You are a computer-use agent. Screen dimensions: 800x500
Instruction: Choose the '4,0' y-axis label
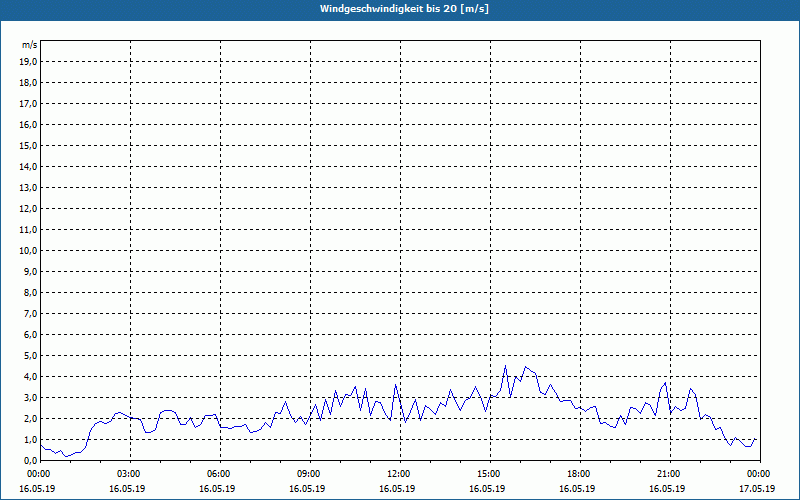coord(31,377)
